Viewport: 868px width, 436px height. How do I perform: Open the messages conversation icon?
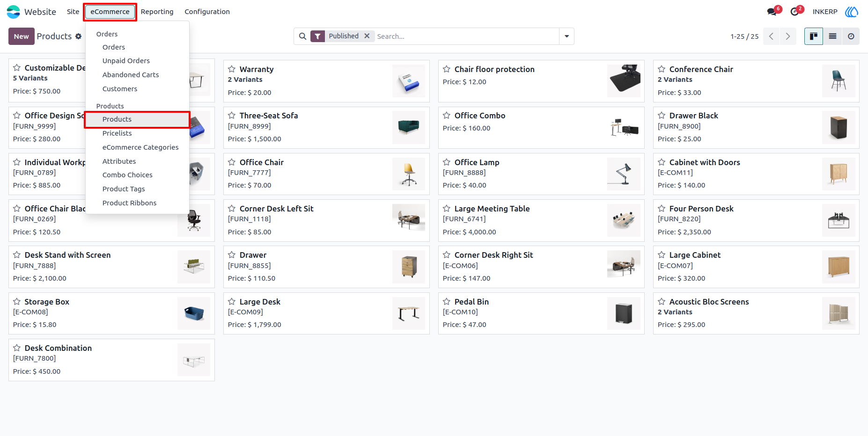coord(772,12)
